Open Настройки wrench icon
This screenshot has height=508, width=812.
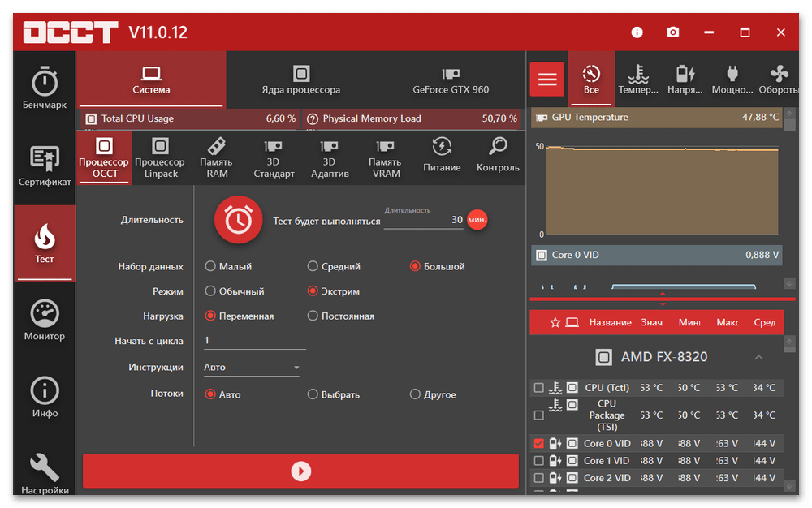pyautogui.click(x=44, y=473)
